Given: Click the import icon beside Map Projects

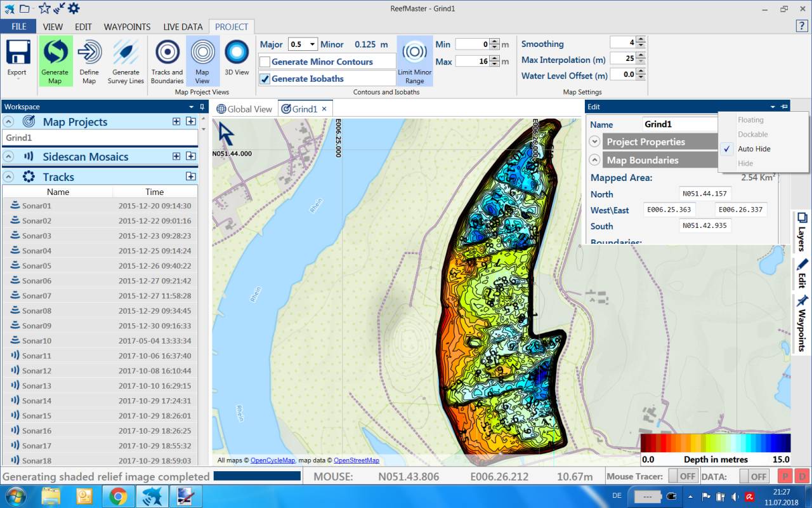Looking at the screenshot, I should pos(190,121).
